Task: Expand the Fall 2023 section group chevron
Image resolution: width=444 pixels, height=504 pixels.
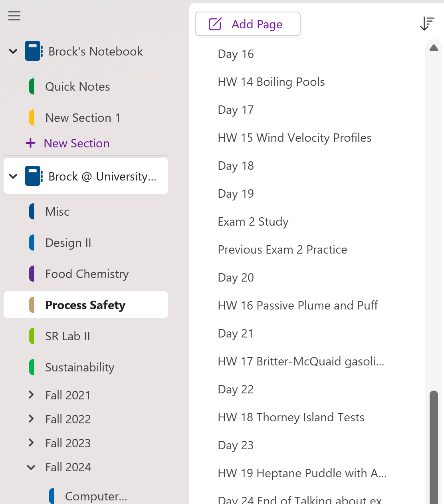Action: 31,443
